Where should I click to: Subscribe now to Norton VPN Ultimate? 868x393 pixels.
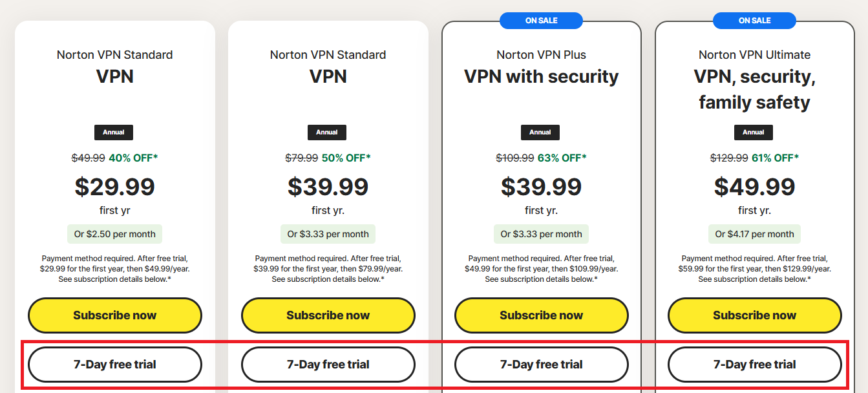click(x=755, y=315)
